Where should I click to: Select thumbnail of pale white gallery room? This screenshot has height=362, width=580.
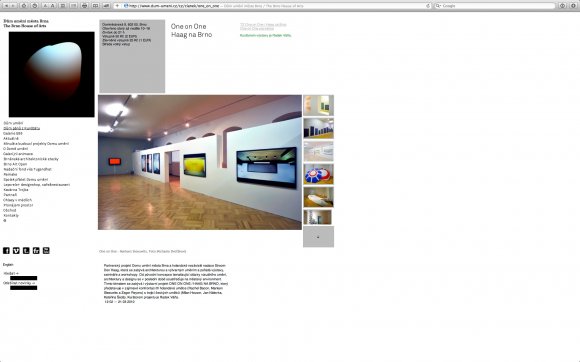pyautogui.click(x=318, y=151)
